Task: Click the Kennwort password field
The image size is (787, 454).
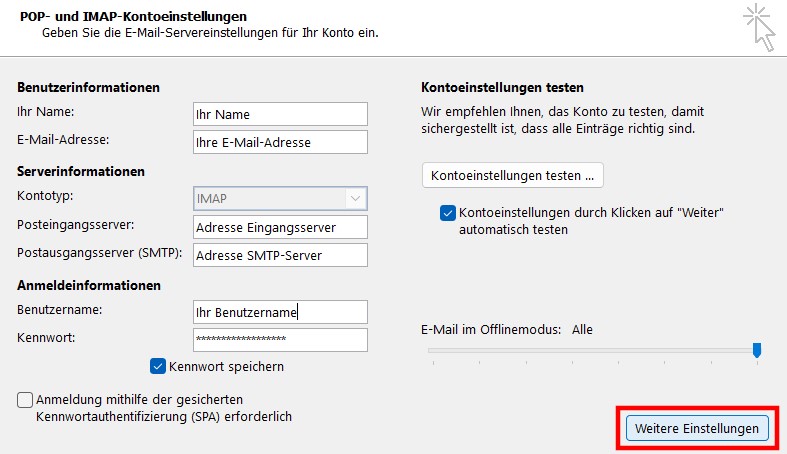Action: click(x=280, y=340)
